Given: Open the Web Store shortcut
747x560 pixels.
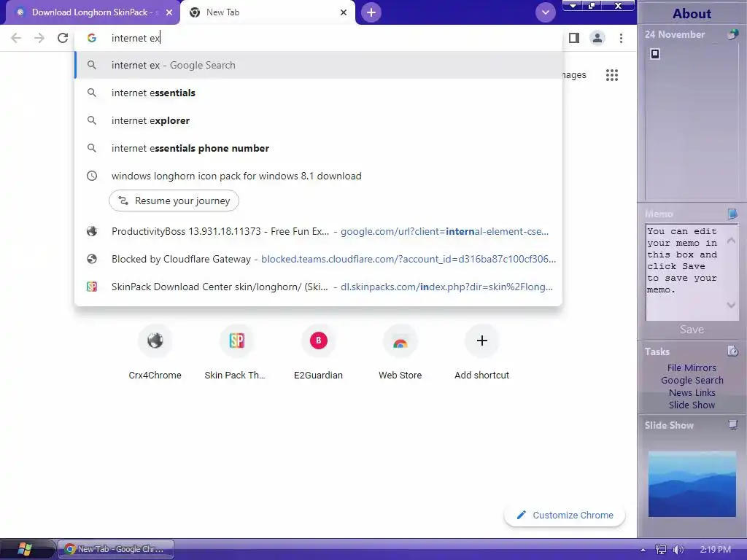Looking at the screenshot, I should coord(400,352).
